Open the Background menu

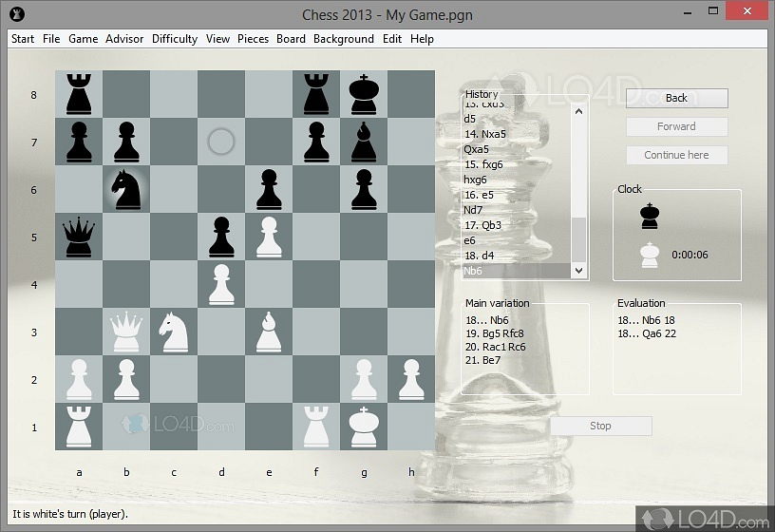click(344, 39)
